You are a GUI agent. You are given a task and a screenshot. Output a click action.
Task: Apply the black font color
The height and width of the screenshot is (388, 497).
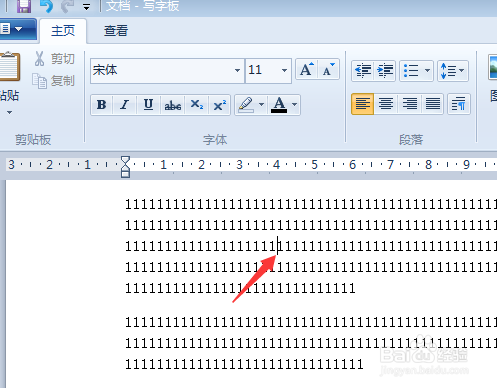coord(279,105)
